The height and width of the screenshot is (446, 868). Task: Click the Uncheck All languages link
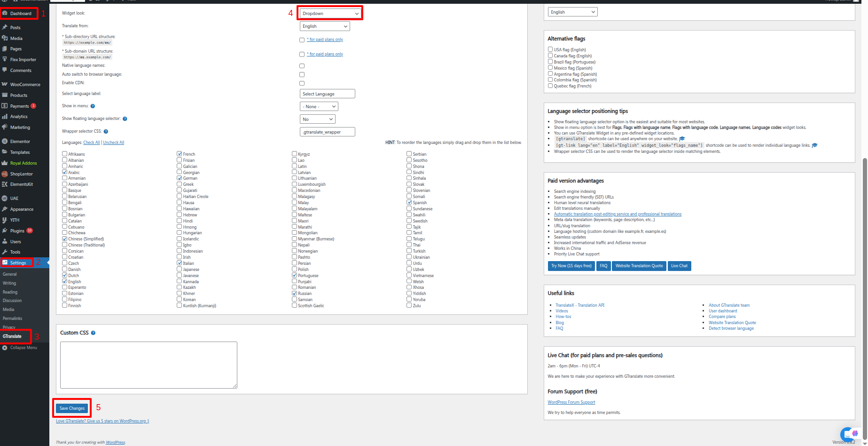pos(113,143)
